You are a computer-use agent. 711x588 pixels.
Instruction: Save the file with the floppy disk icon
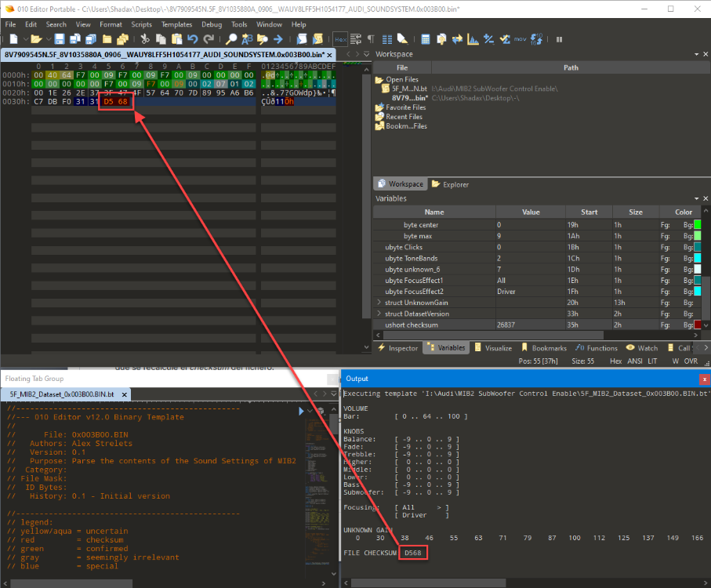60,39
